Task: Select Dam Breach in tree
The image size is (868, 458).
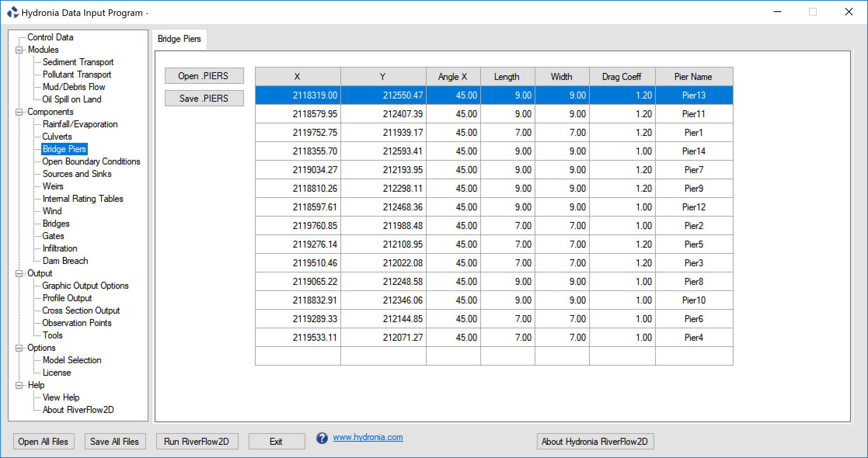Action: pyautogui.click(x=65, y=261)
